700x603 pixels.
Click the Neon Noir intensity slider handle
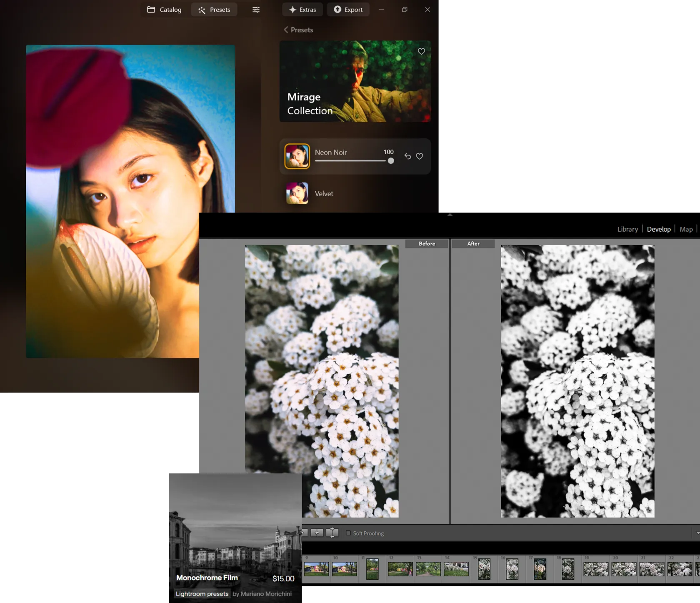pos(391,161)
